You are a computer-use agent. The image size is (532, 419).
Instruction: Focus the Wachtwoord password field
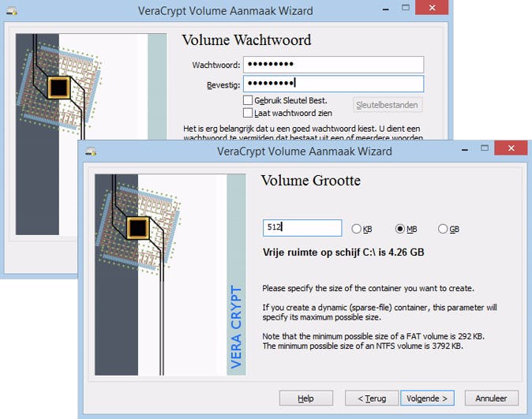[334, 65]
